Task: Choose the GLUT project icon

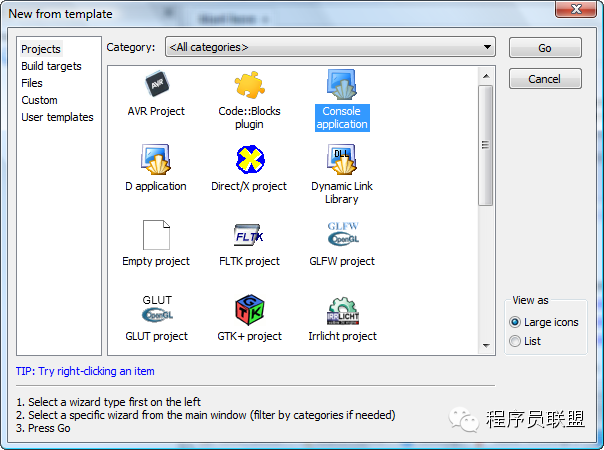Action: point(157,308)
